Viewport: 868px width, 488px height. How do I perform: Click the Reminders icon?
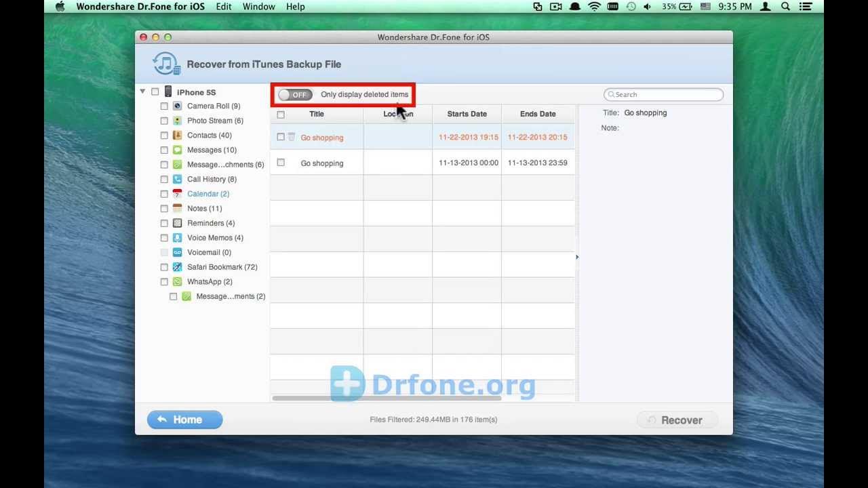pos(177,223)
